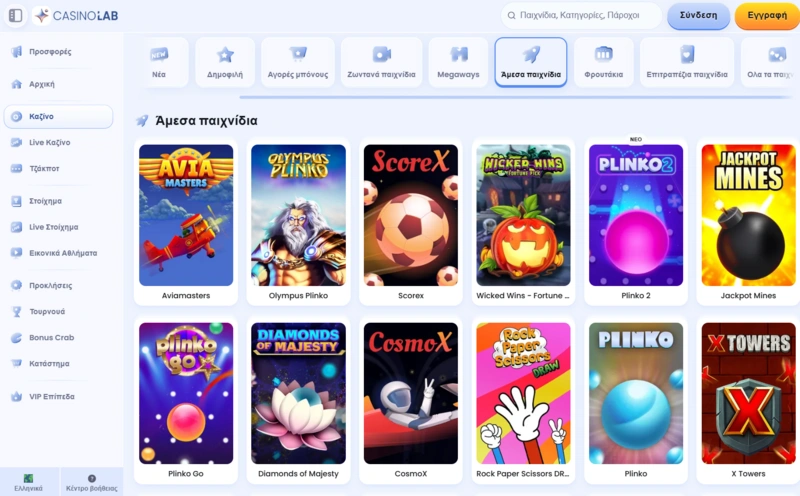The image size is (800, 496).
Task: Open the Φρουτάκια slots category
Action: pyautogui.click(x=604, y=62)
